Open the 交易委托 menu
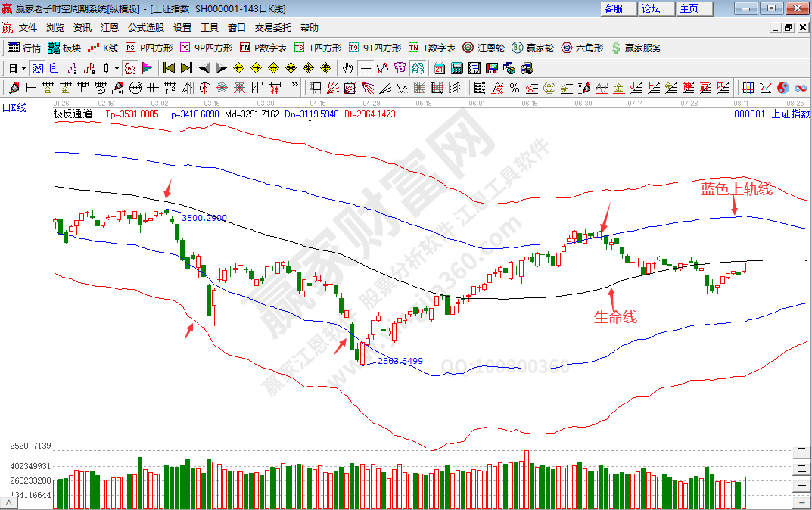Viewport: 812px width, 510px height. click(x=272, y=27)
